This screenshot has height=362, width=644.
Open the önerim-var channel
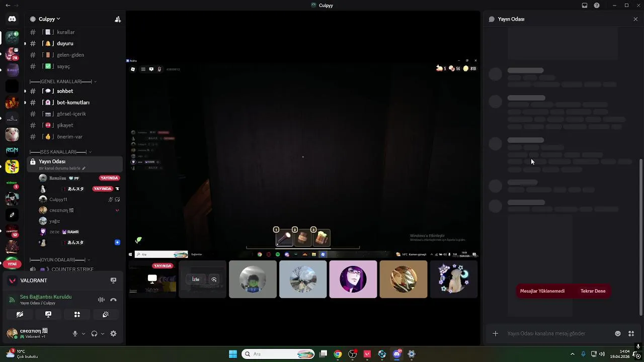pos(74,137)
